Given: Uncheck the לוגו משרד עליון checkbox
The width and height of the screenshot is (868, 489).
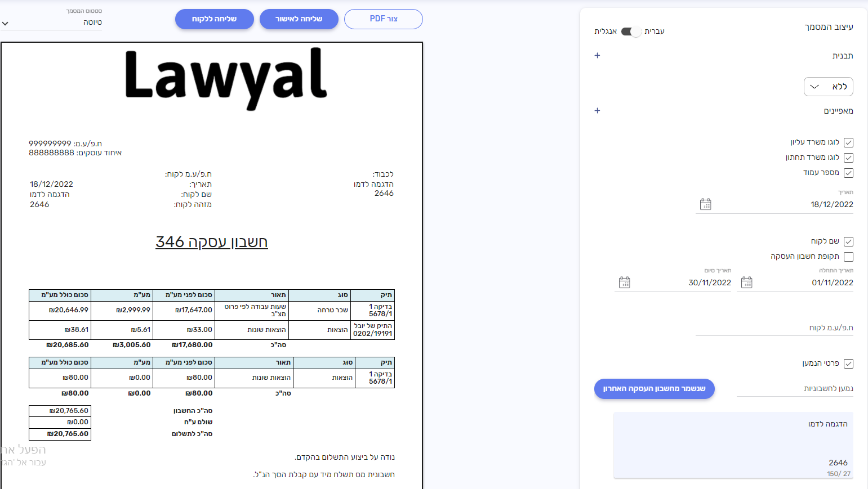Looking at the screenshot, I should click(848, 142).
